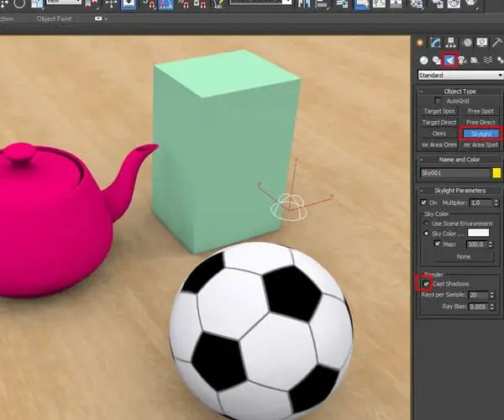The width and height of the screenshot is (504, 420).
Task: Click the Target Spot button
Action: (x=439, y=111)
